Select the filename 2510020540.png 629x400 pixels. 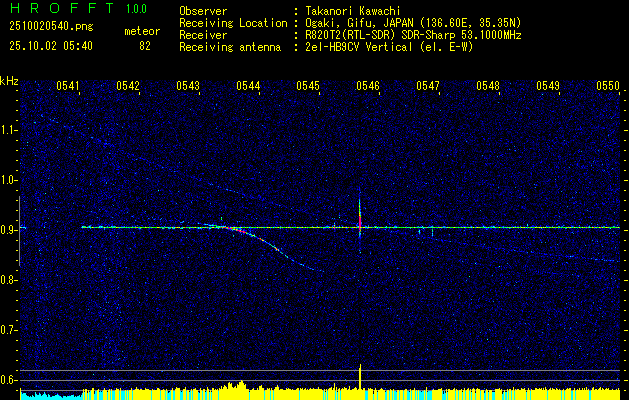tap(51, 27)
